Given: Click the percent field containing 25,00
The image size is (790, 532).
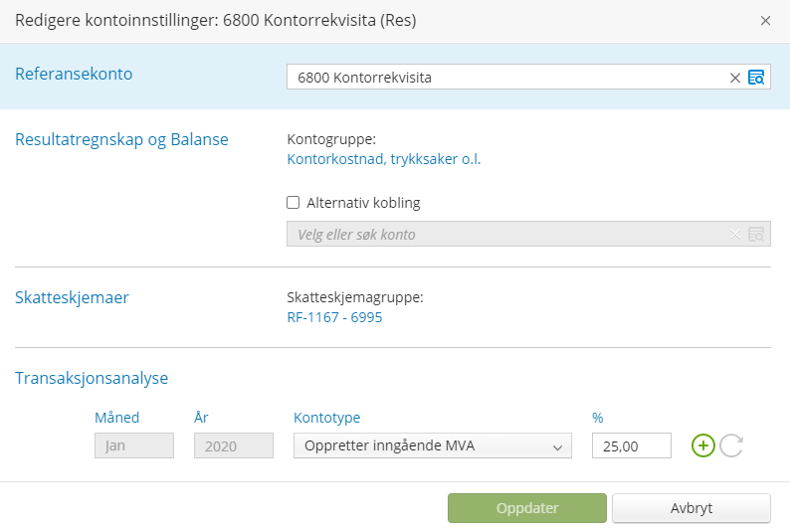Looking at the screenshot, I should [x=631, y=445].
